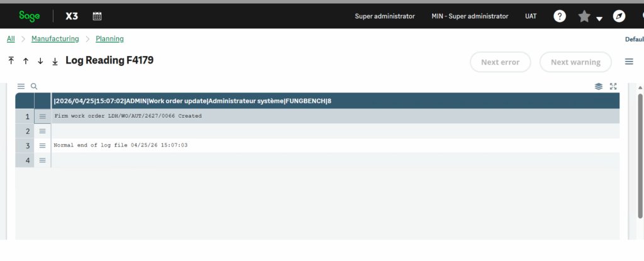Open the calendar icon in header

[97, 16]
